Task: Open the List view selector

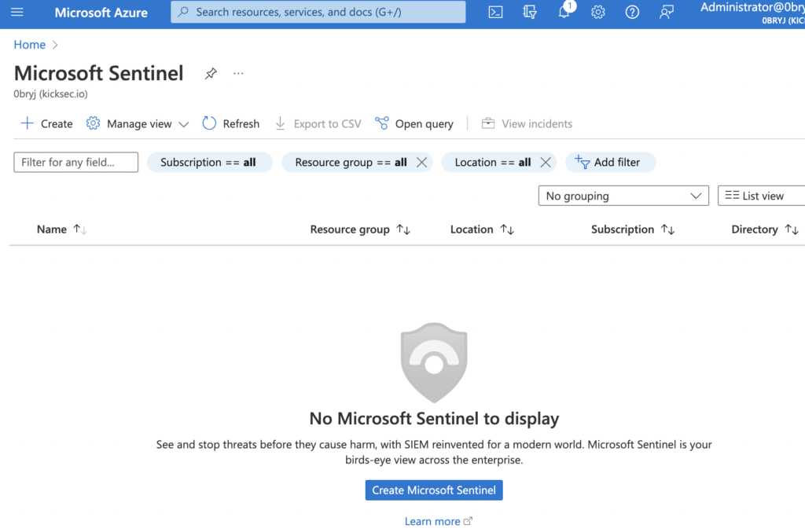Action: (x=761, y=196)
